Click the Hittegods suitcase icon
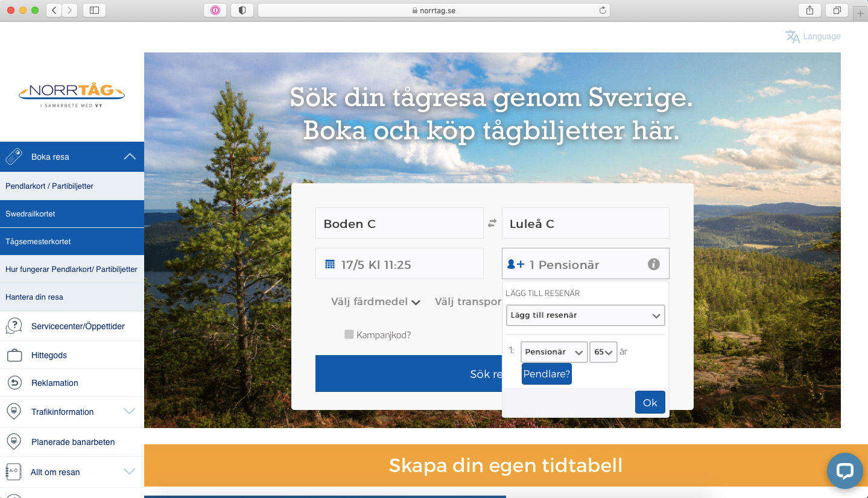This screenshot has width=868, height=498. click(x=14, y=356)
